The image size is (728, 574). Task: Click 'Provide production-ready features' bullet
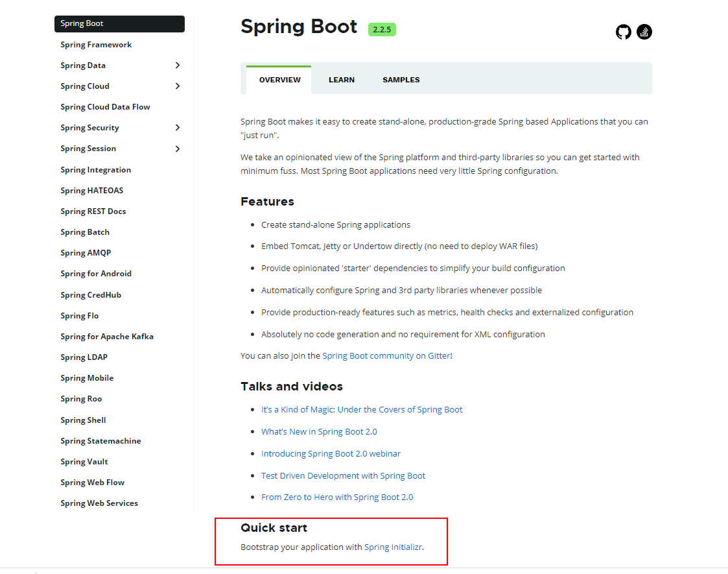pyautogui.click(x=447, y=313)
